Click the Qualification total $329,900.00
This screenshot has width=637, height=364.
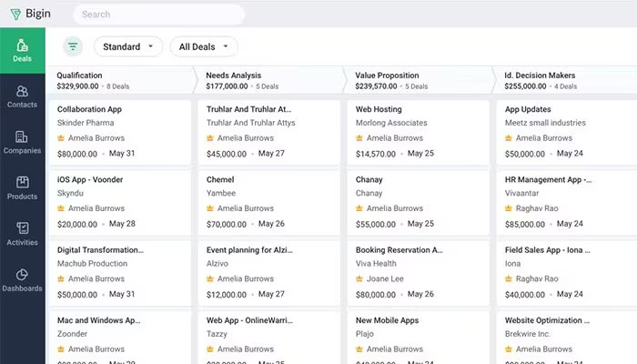click(77, 86)
